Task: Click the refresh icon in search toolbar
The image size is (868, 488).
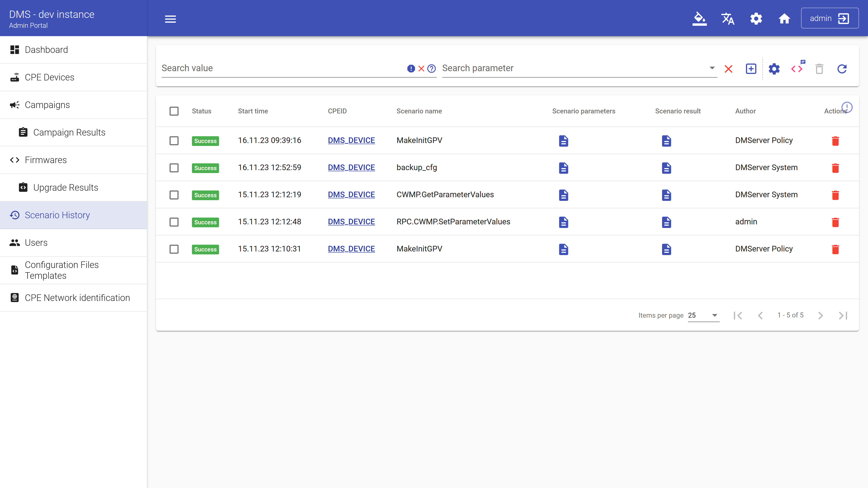Action: pos(842,69)
